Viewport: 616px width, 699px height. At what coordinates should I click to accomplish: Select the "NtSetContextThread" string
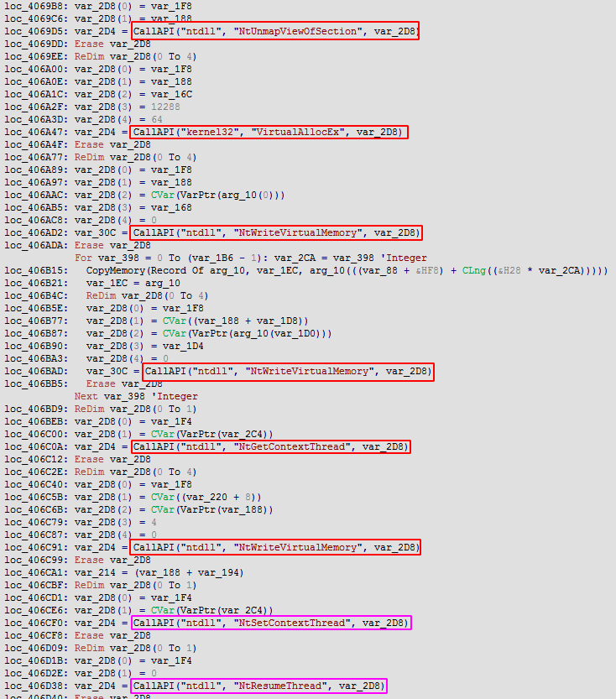click(292, 623)
